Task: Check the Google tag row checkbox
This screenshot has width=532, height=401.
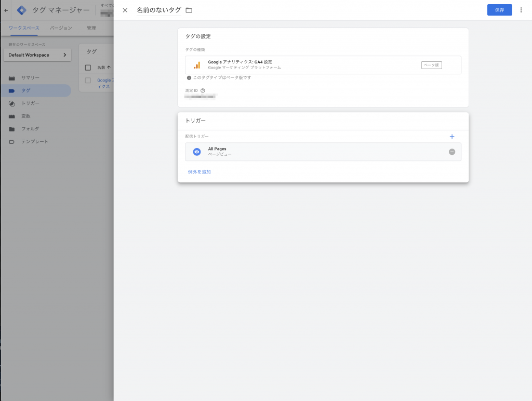Action: pyautogui.click(x=88, y=81)
